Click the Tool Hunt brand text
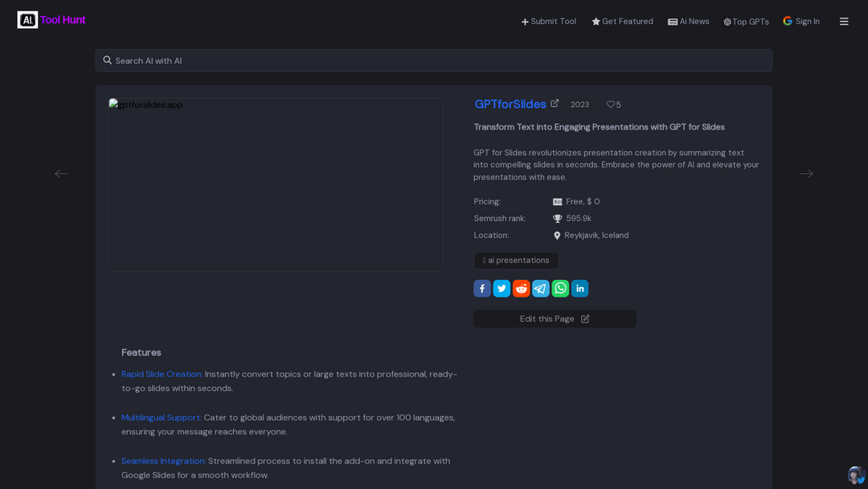The width and height of the screenshot is (868, 489). click(63, 20)
